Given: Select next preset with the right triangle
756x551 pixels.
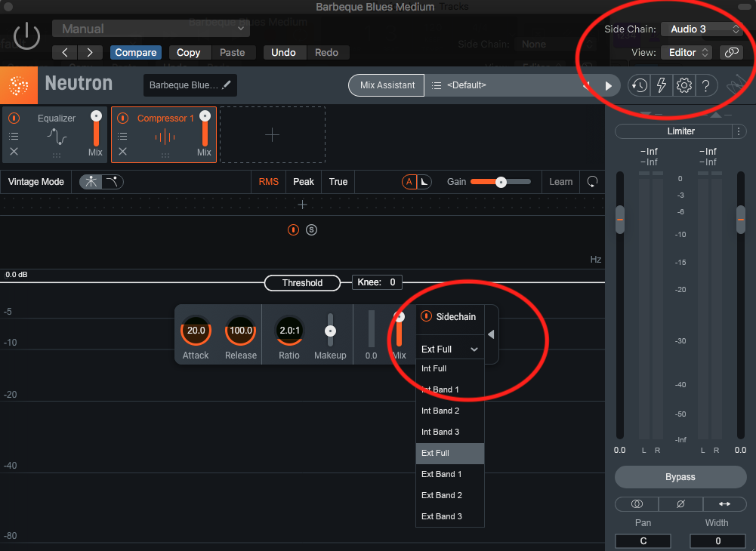Looking at the screenshot, I should (x=608, y=86).
